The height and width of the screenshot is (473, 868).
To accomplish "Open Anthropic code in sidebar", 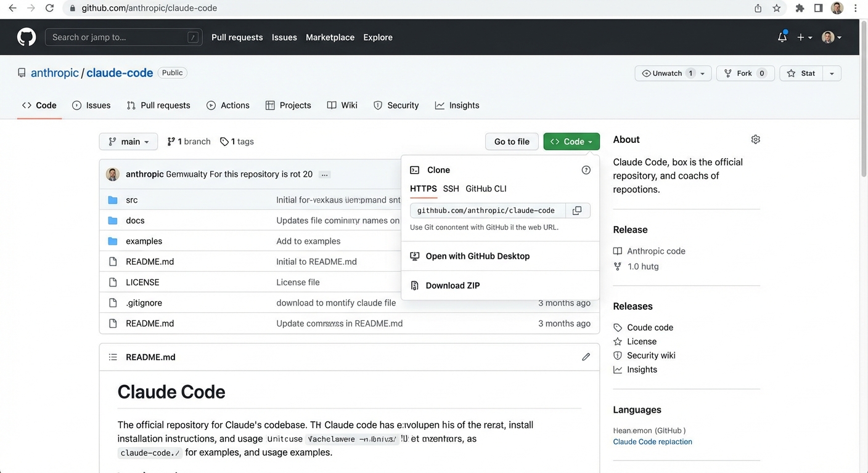I will pos(656,251).
